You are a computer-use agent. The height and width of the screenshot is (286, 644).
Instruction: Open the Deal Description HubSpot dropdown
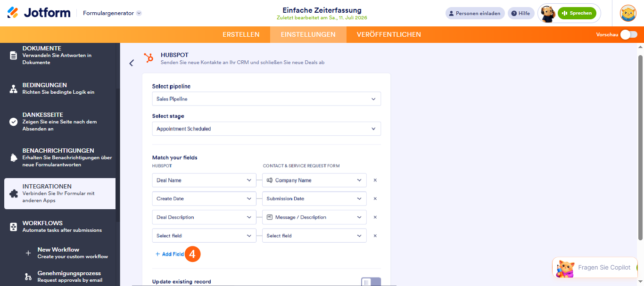204,217
